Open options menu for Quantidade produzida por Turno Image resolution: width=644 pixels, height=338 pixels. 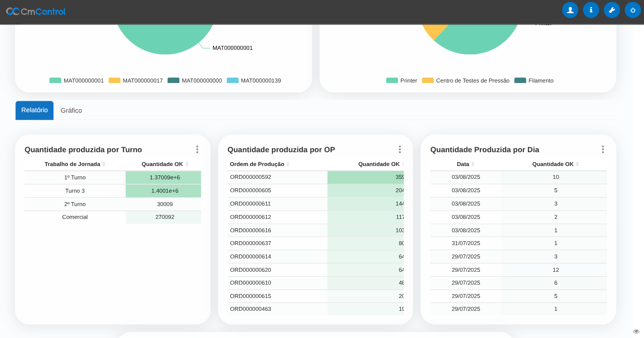pos(197,149)
